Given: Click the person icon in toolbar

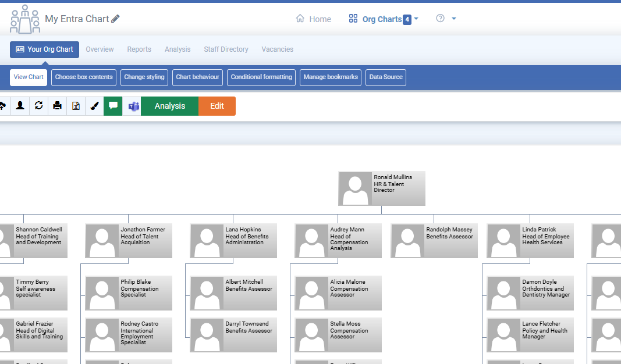Looking at the screenshot, I should coord(20,106).
